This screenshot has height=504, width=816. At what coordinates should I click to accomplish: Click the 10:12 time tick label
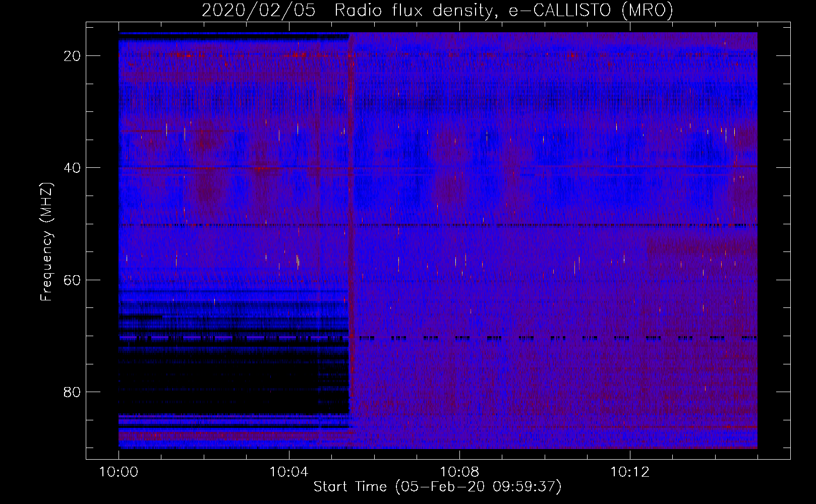(x=630, y=472)
